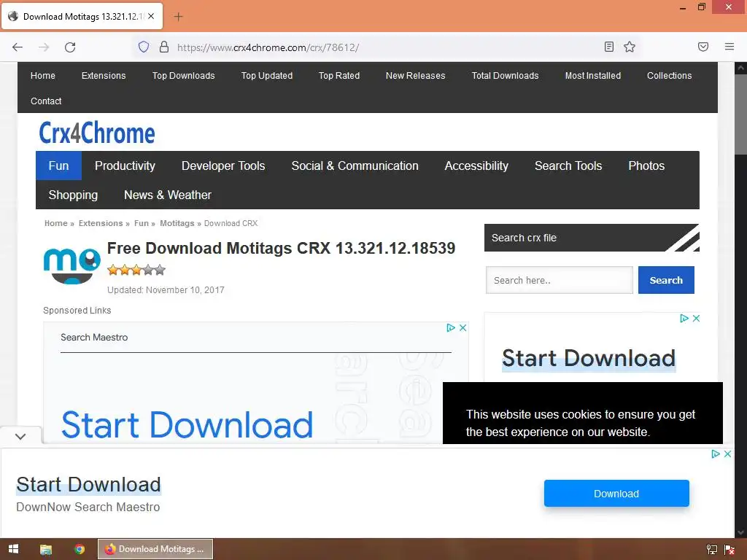
Task: Open the network tray icon
Action: pyautogui.click(x=712, y=550)
